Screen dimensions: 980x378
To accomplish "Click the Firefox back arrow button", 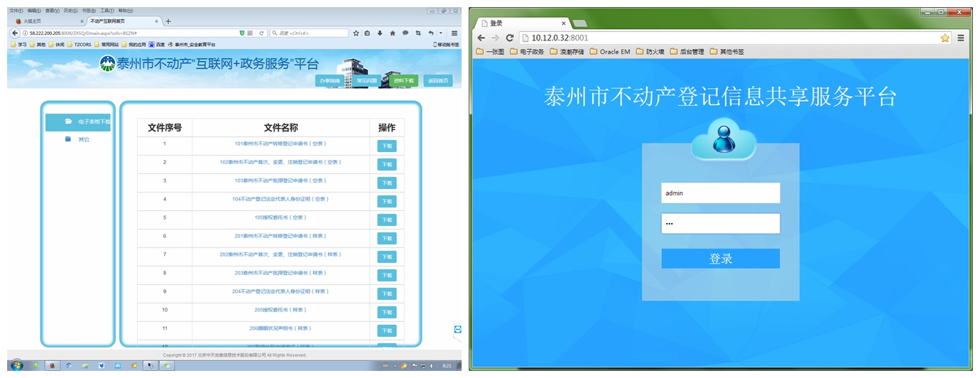I will pyautogui.click(x=15, y=33).
